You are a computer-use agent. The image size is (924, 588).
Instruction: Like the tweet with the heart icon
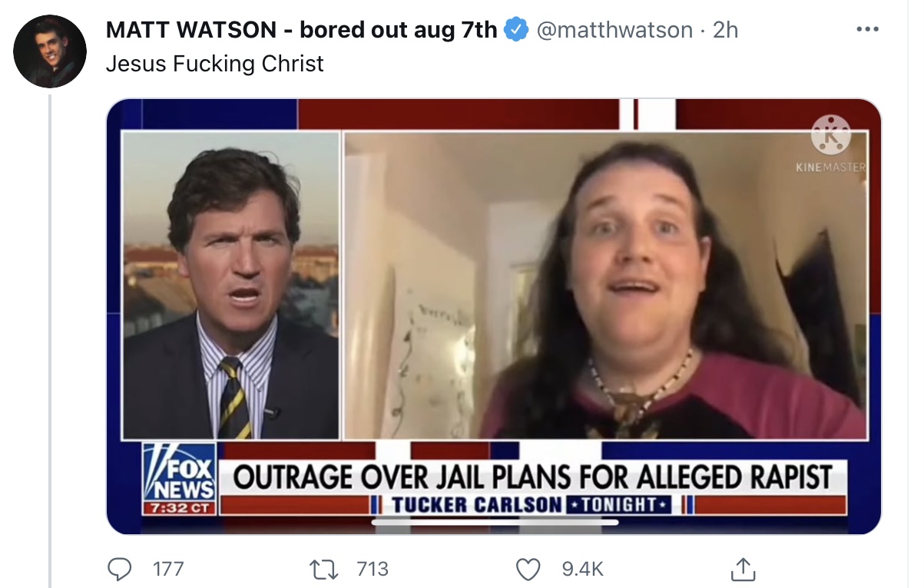[528, 569]
